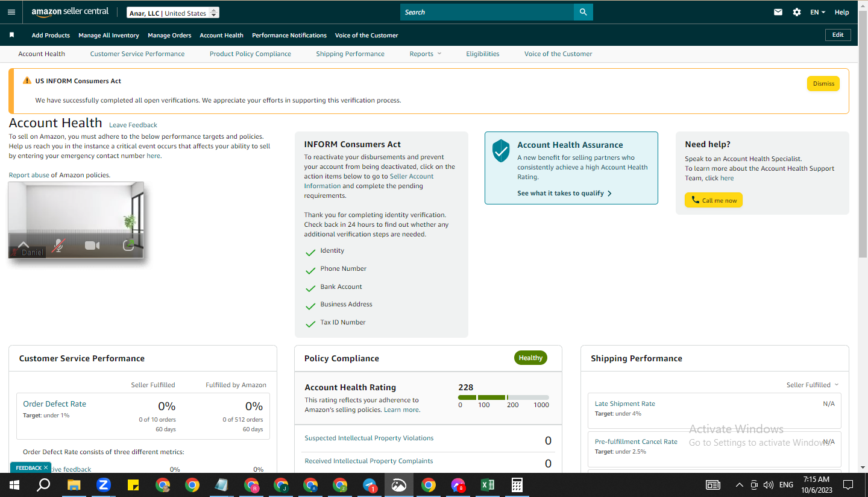Switch to Shipping Performance tab
This screenshot has height=497, width=868.
coord(350,54)
